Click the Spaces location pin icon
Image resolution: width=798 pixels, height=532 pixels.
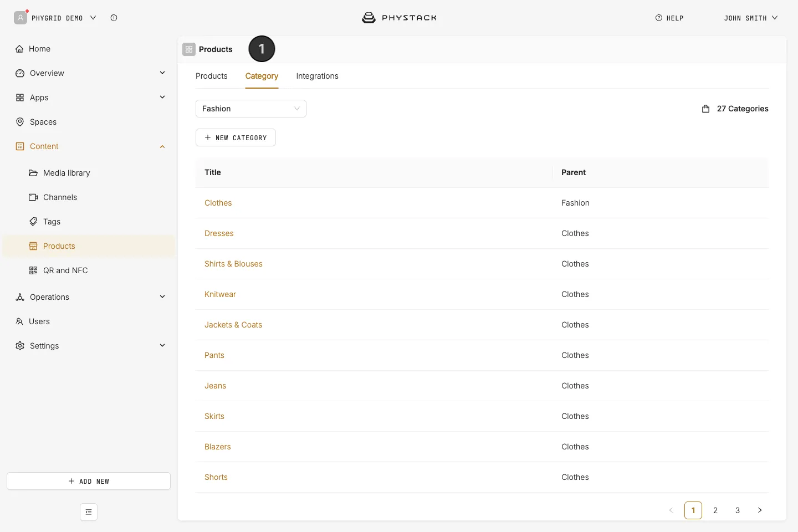tap(20, 122)
